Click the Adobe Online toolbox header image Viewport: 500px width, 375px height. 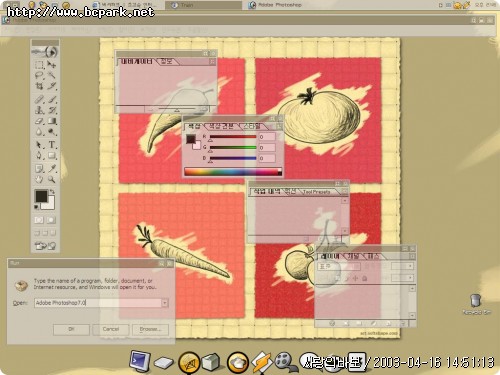pyautogui.click(x=45, y=52)
